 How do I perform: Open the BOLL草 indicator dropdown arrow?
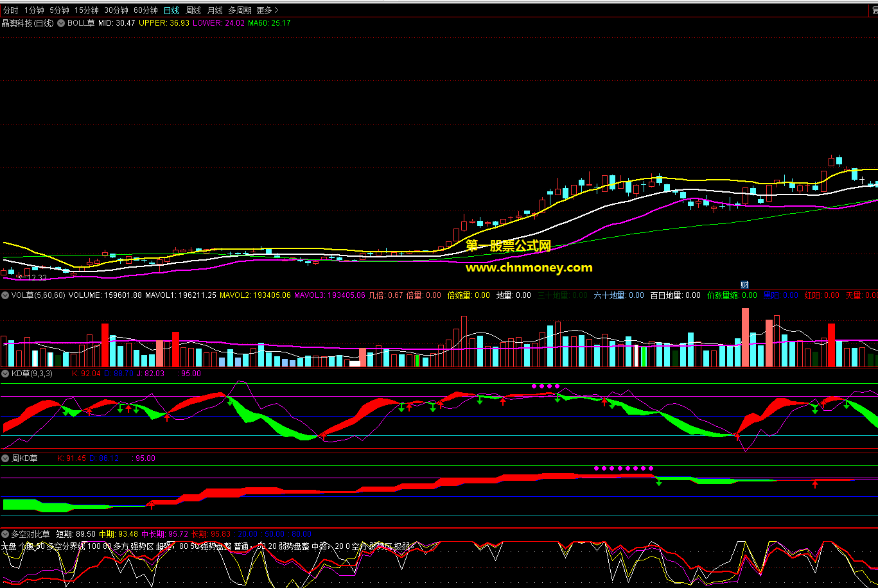[x=61, y=23]
